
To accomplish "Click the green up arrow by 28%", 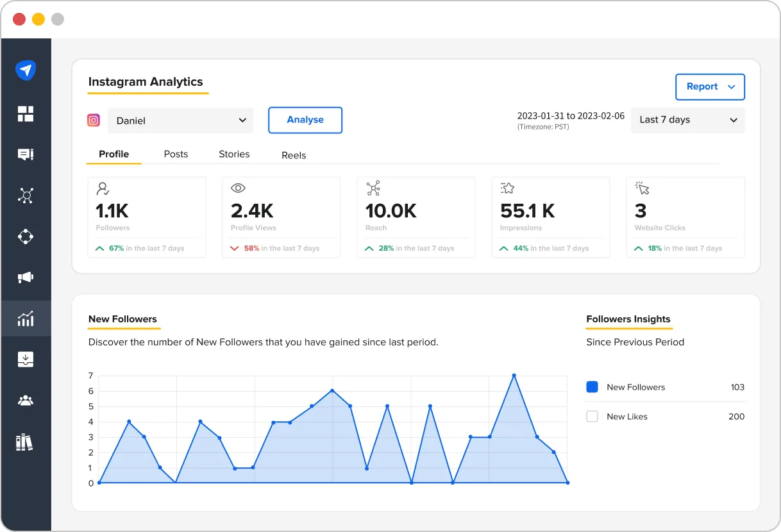I will coord(369,248).
